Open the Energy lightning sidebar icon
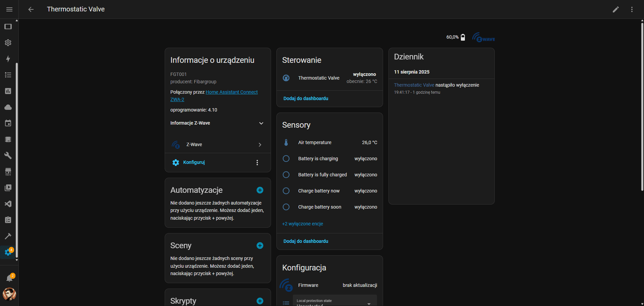 click(8, 59)
